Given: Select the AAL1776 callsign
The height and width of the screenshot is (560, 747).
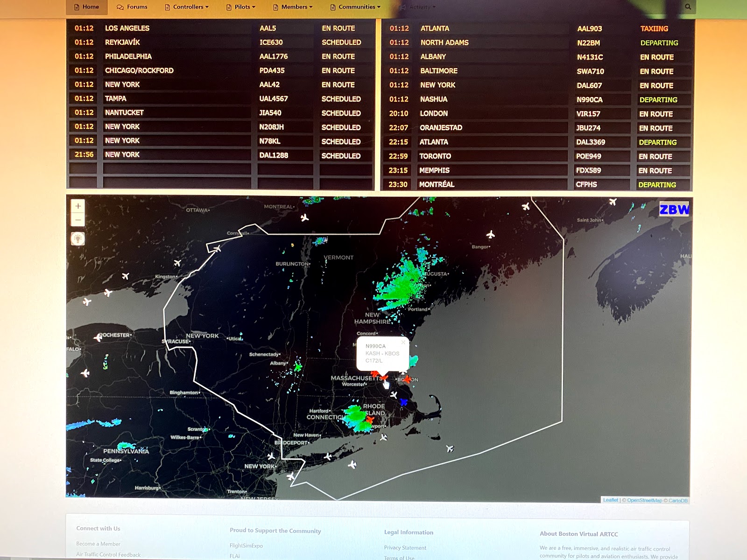Looking at the screenshot, I should point(274,56).
